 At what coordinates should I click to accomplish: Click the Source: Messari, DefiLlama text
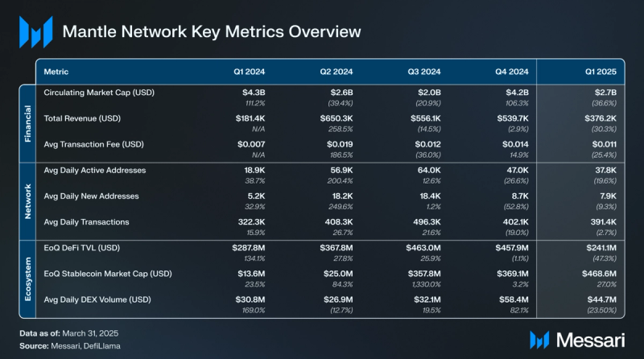[69, 344]
